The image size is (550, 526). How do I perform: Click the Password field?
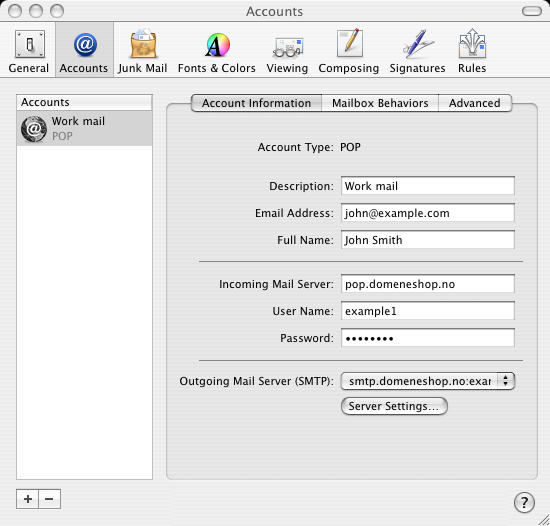click(428, 338)
